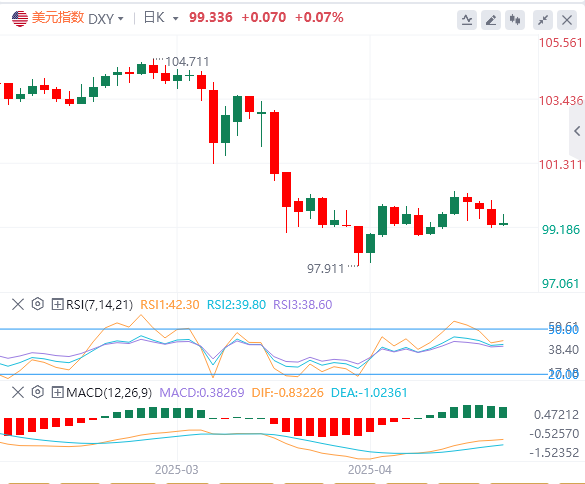The height and width of the screenshot is (484, 585).
Task: Click the 104.711 high price label
Action: click(x=187, y=62)
